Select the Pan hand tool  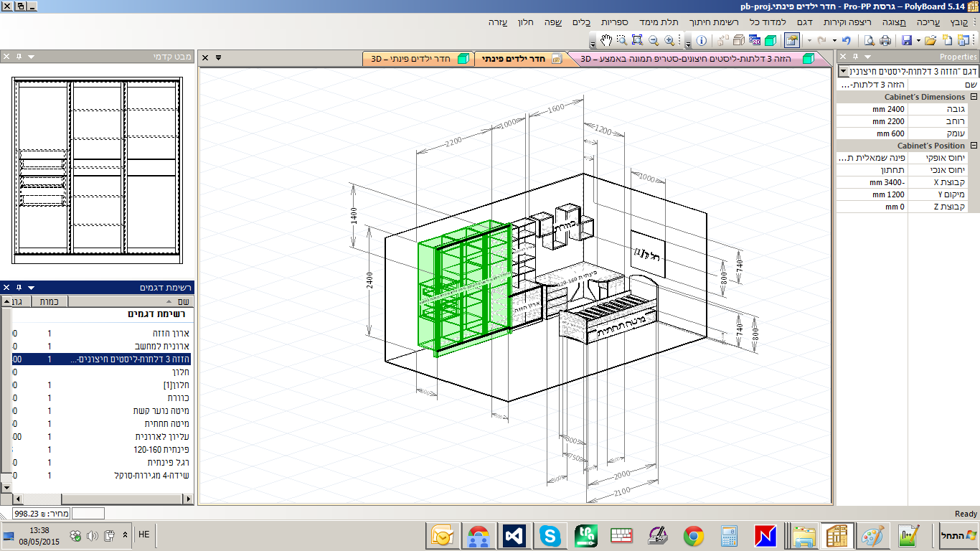click(x=606, y=40)
